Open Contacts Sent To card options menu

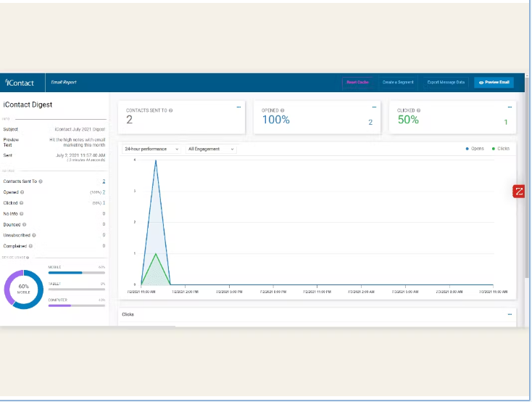[238, 107]
